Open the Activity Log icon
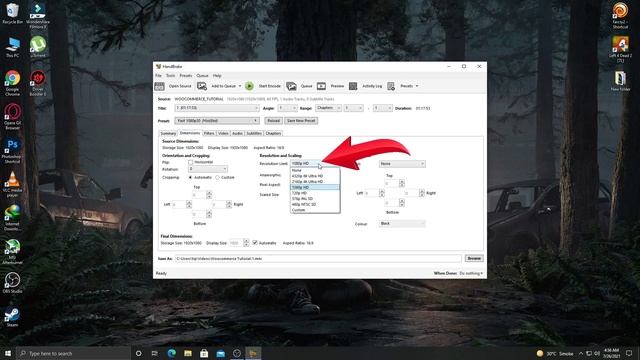 [353, 86]
